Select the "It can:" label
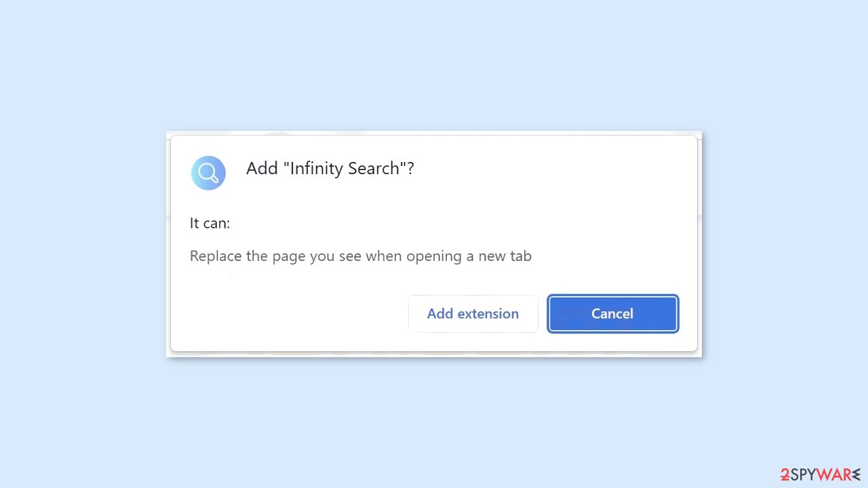The width and height of the screenshot is (868, 488). point(210,223)
